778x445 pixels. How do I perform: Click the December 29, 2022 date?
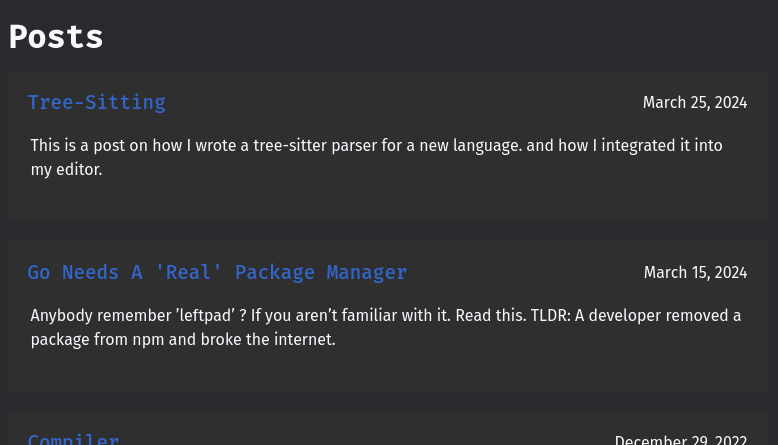click(680, 440)
